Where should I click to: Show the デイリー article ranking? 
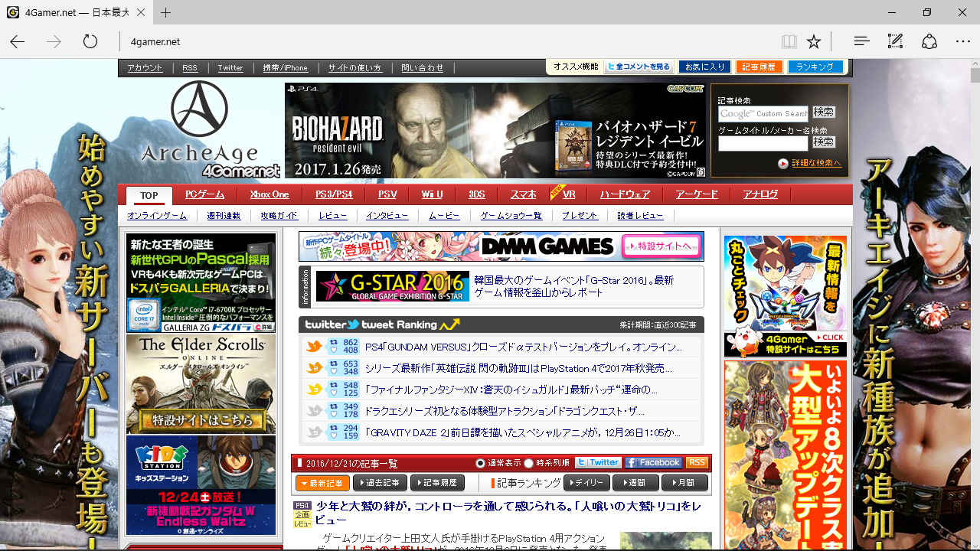[586, 483]
